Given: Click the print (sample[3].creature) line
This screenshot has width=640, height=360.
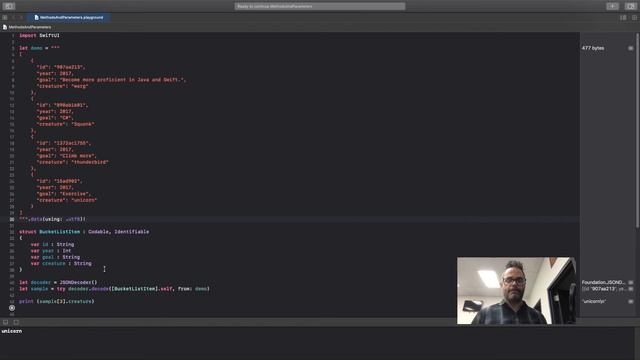Looking at the screenshot, I should tap(57, 302).
